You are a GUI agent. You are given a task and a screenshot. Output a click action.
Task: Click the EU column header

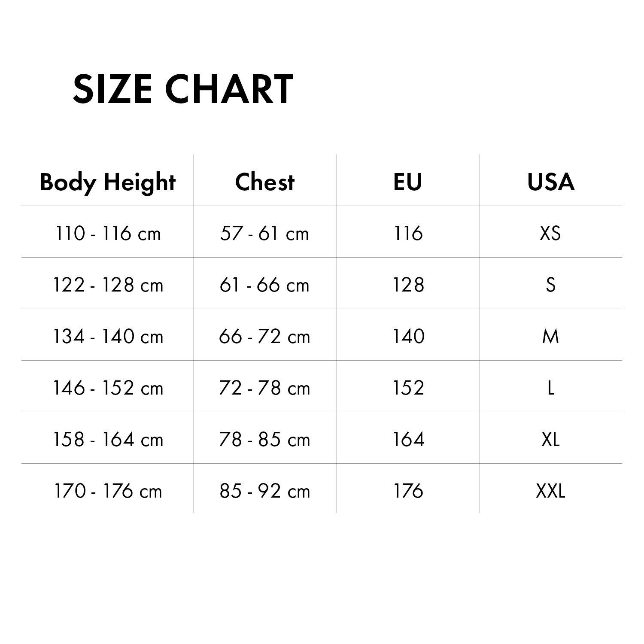click(408, 182)
